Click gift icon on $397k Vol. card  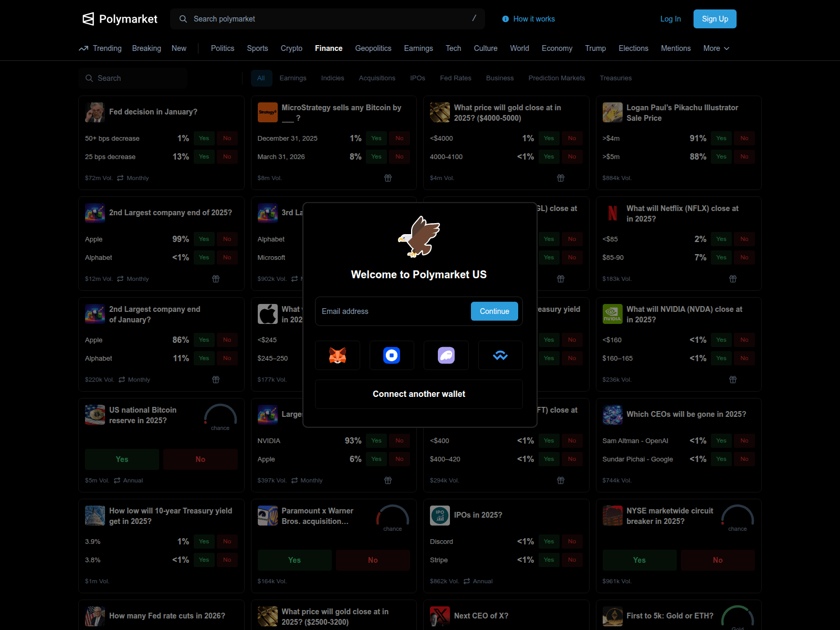tap(388, 480)
